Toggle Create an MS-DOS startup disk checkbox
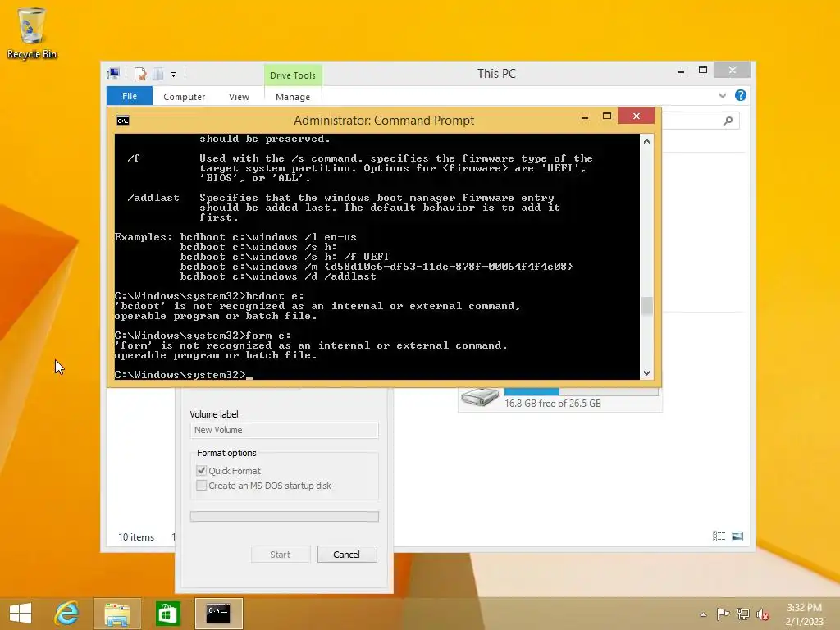Image resolution: width=840 pixels, height=630 pixels. point(202,486)
